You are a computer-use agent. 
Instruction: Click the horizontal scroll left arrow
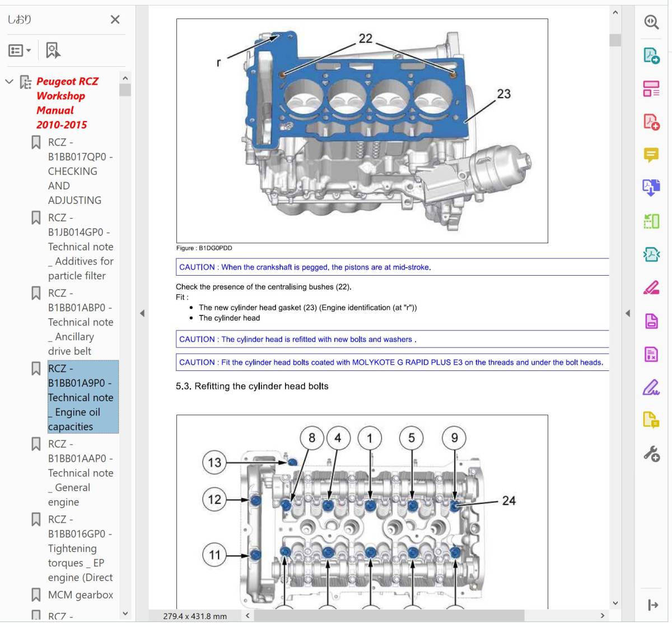pos(248,615)
